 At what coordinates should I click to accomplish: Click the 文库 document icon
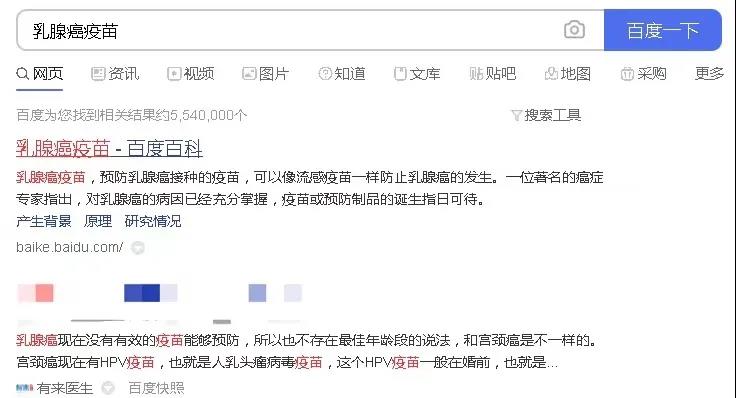pos(400,74)
